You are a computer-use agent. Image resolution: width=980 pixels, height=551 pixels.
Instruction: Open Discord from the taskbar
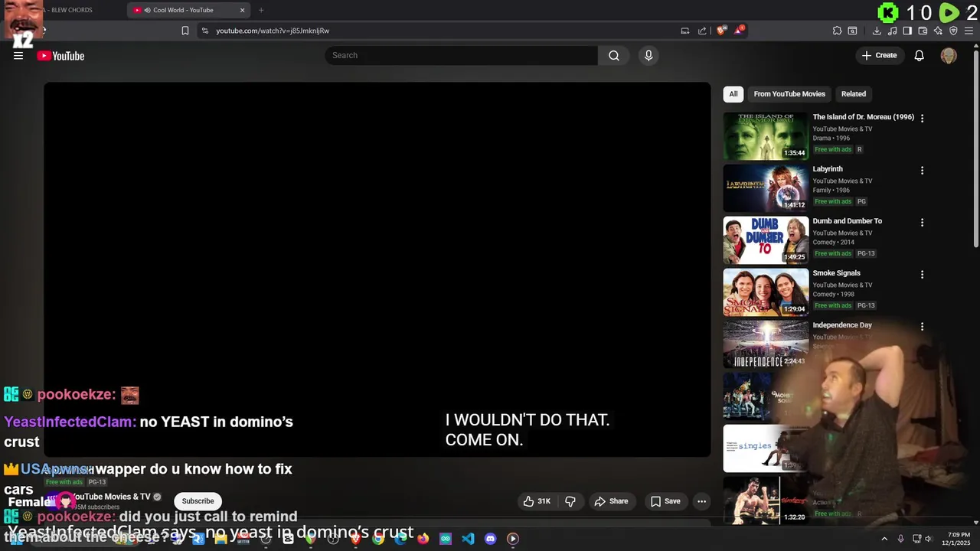(491, 539)
